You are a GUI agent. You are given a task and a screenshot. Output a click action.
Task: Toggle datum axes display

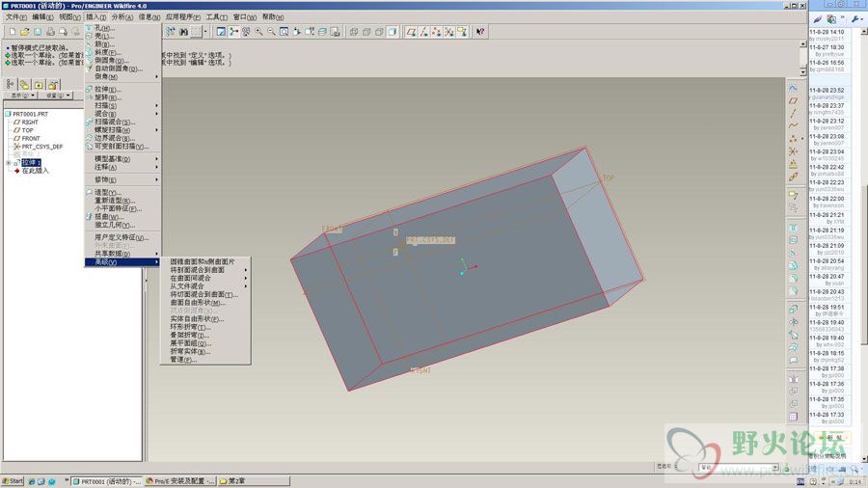point(423,32)
